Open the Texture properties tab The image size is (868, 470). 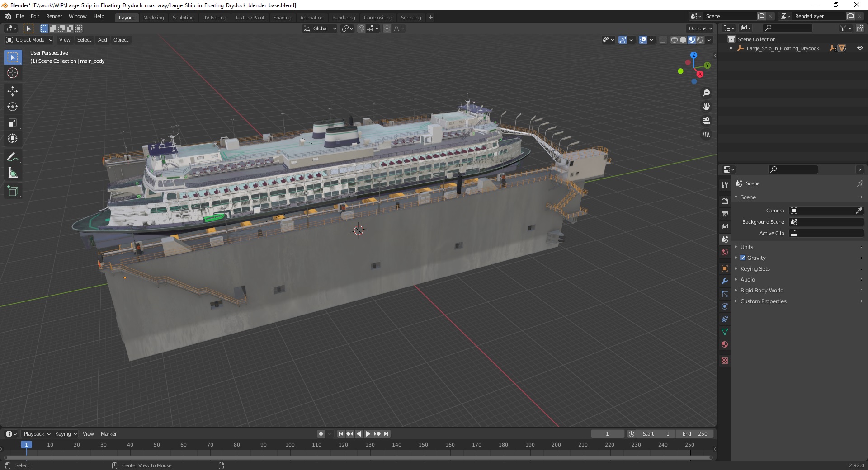click(725, 361)
